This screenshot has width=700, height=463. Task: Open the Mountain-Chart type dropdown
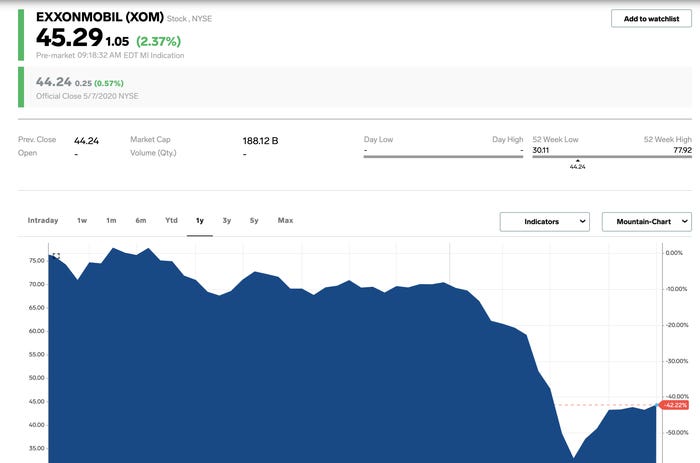coord(647,221)
